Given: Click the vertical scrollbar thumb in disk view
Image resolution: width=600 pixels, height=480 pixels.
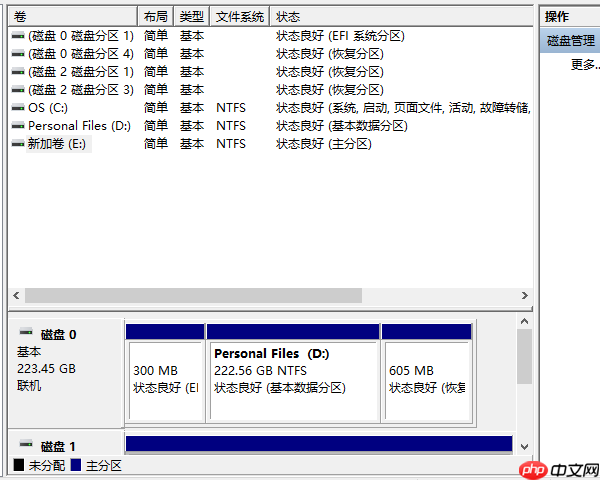Looking at the screenshot, I should (524, 356).
